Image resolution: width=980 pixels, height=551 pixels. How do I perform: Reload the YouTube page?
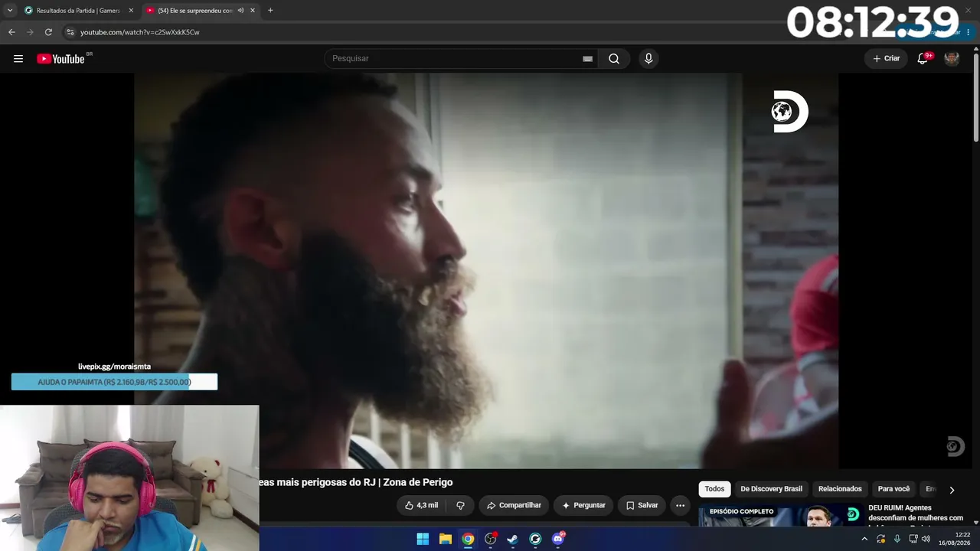pyautogui.click(x=48, y=32)
